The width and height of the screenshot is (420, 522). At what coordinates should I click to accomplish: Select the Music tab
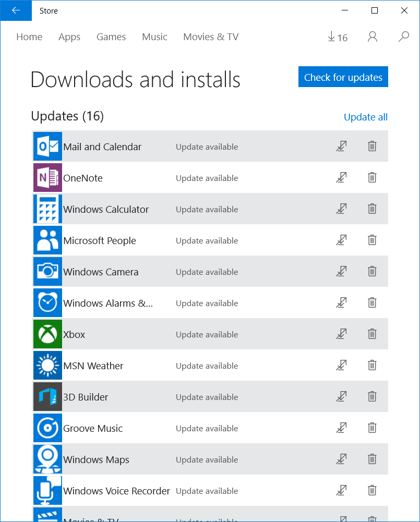click(x=154, y=37)
